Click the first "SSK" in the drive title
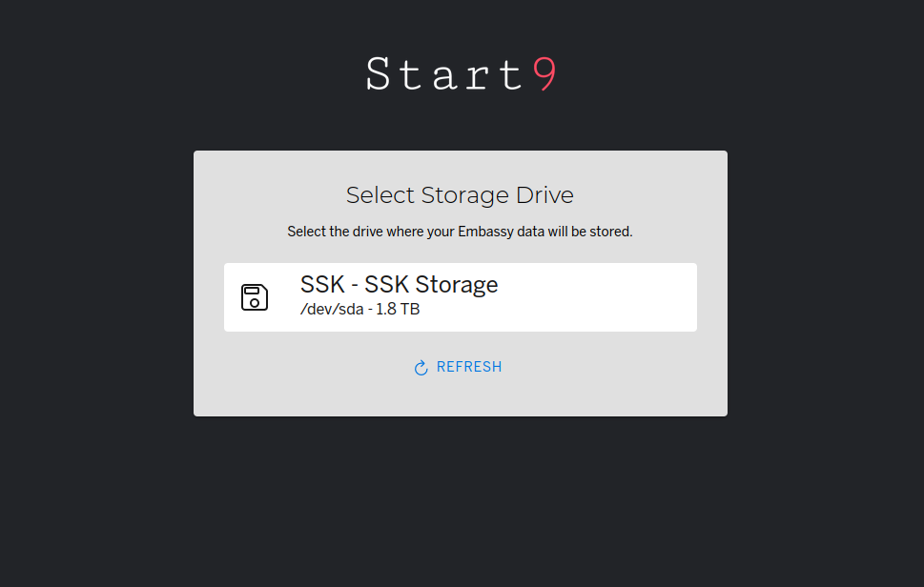 click(x=322, y=284)
